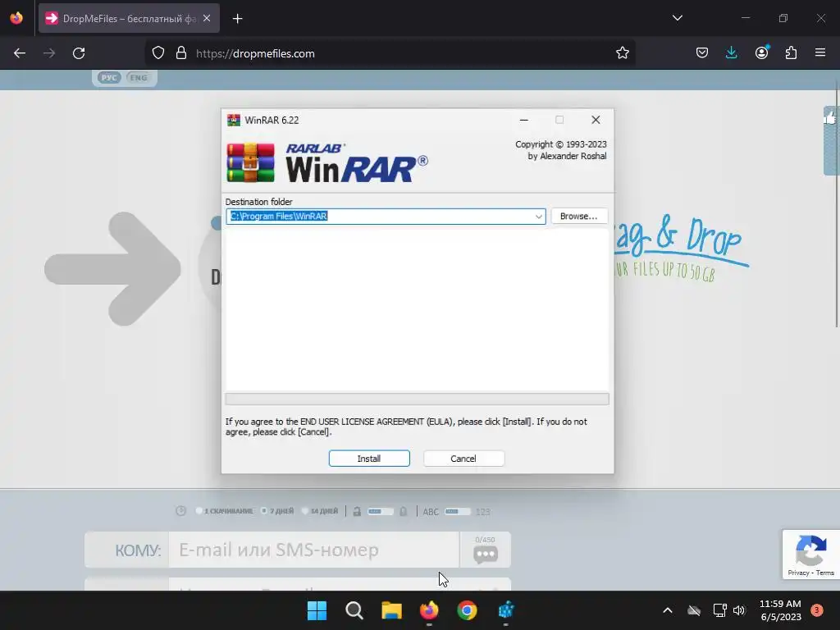The image size is (840, 630).
Task: Open the clock and calendar panel
Action: [x=781, y=610]
